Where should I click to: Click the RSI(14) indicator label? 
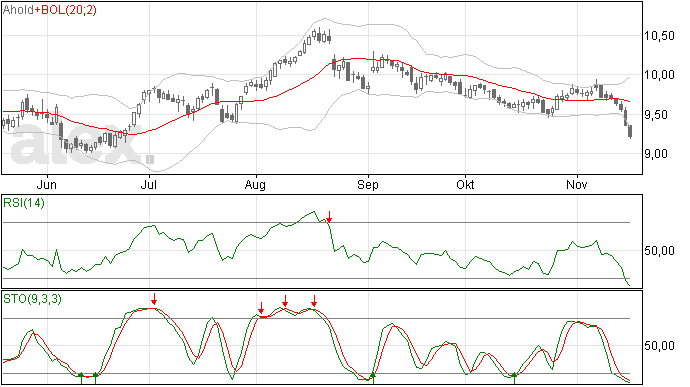pyautogui.click(x=24, y=203)
